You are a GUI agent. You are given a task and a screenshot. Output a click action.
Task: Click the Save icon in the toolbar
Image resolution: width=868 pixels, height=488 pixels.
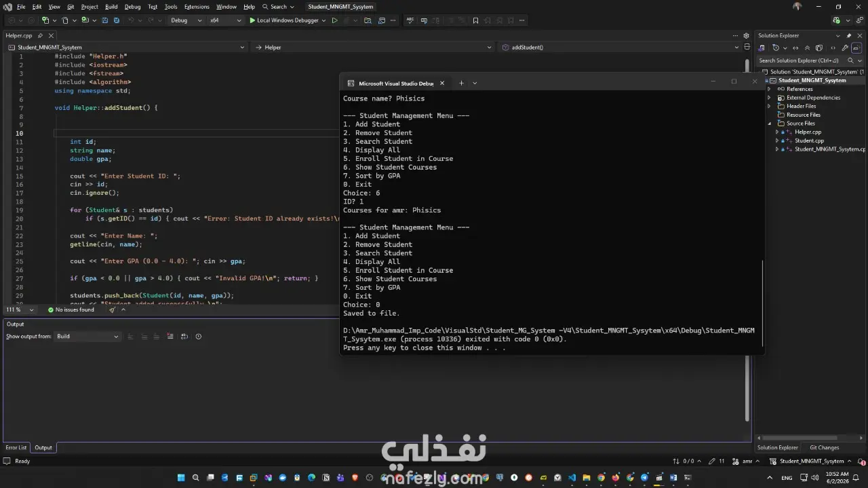pyautogui.click(x=106, y=20)
